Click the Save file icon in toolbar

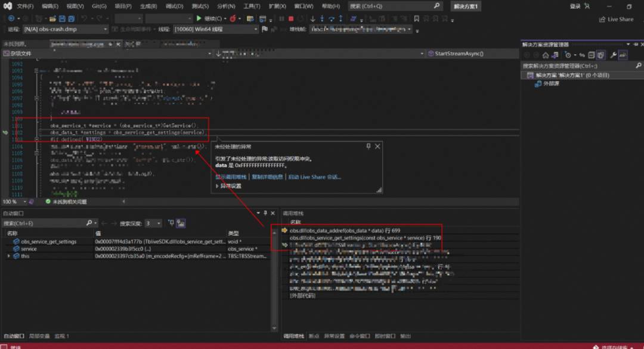pos(62,18)
